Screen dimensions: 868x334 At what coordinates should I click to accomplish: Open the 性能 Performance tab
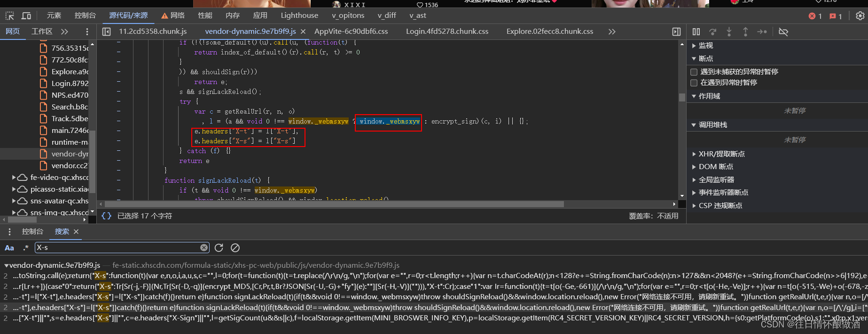tap(205, 16)
